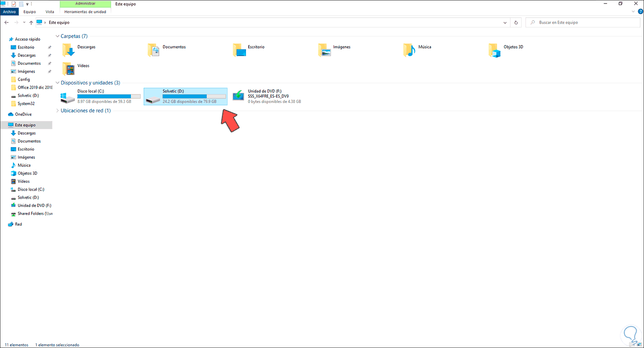Open the address bar history dropdown
Viewport: 644px width, 348px height.
point(505,22)
